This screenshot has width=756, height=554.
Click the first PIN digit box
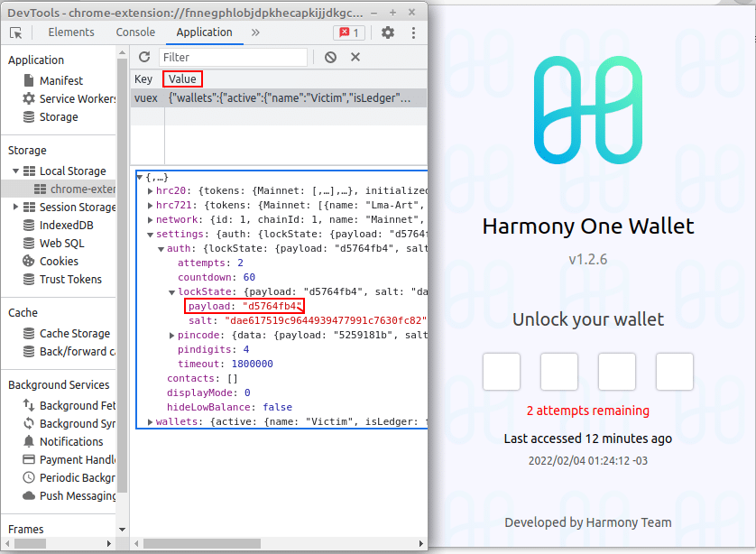point(502,372)
